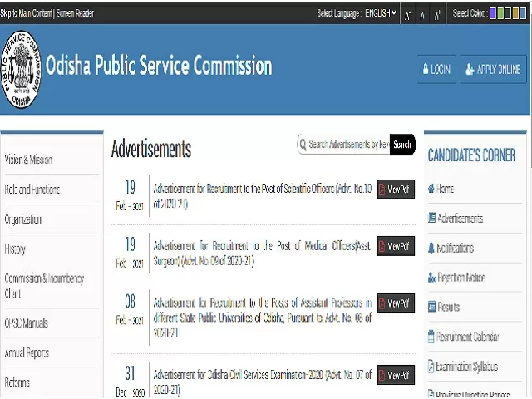The width and height of the screenshot is (532, 399).
Task: Click the Notifications bell icon
Action: click(431, 248)
